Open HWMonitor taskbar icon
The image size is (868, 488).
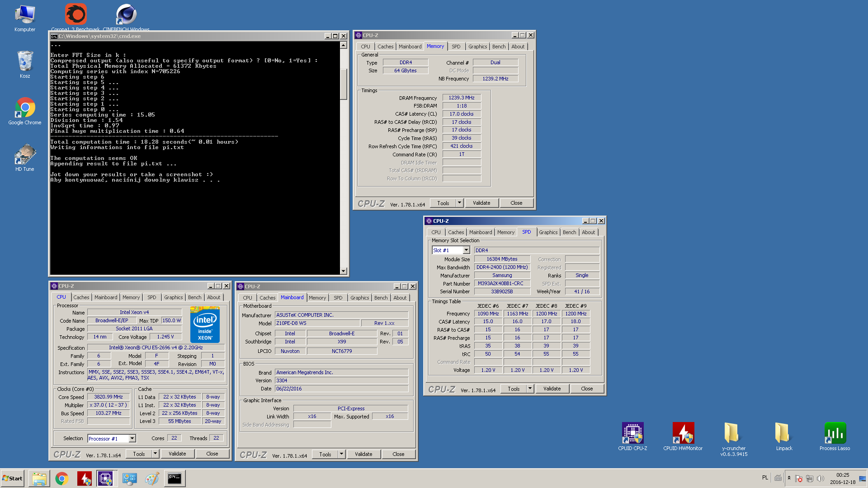(x=84, y=479)
